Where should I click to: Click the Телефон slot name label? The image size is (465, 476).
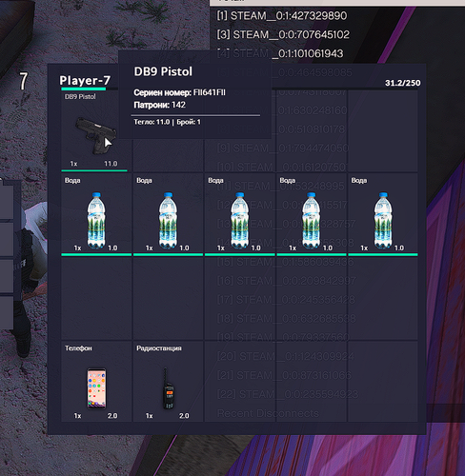pos(78,348)
